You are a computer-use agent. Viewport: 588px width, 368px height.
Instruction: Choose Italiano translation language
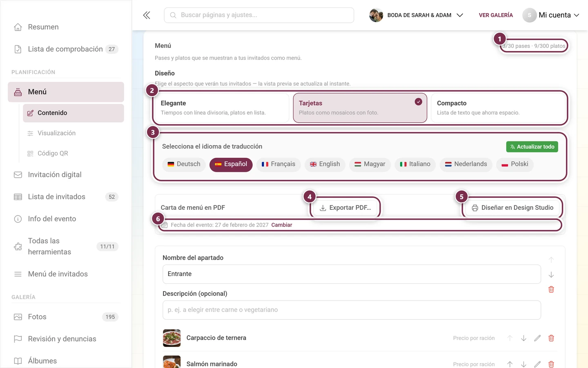click(415, 164)
